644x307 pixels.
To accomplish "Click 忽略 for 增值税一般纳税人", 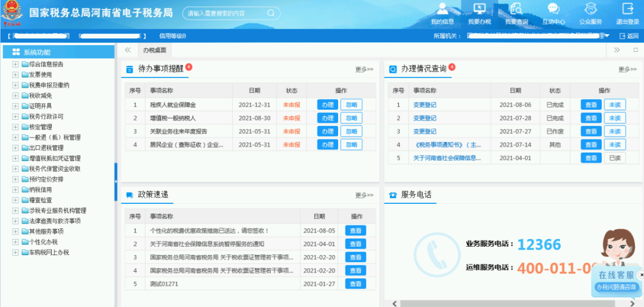I will tap(351, 118).
